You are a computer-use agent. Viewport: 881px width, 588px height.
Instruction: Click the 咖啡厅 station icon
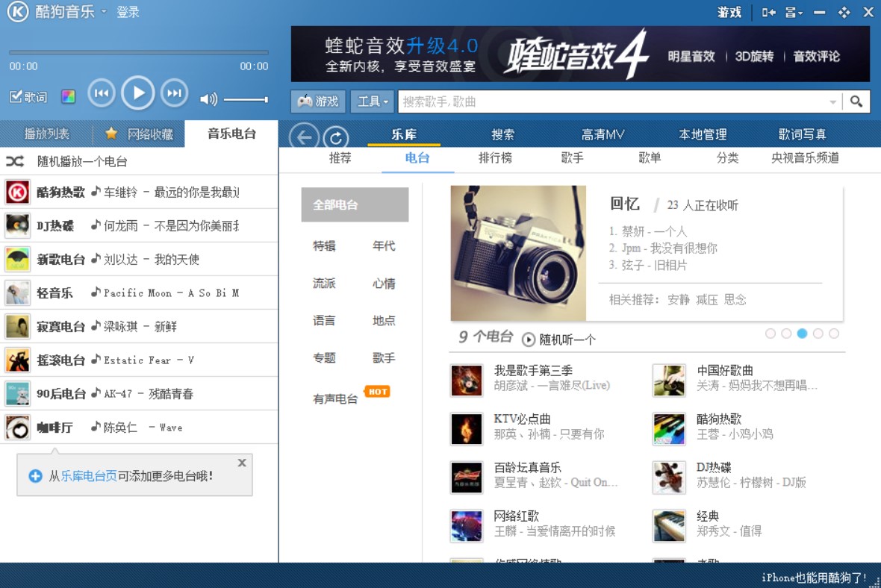(17, 428)
